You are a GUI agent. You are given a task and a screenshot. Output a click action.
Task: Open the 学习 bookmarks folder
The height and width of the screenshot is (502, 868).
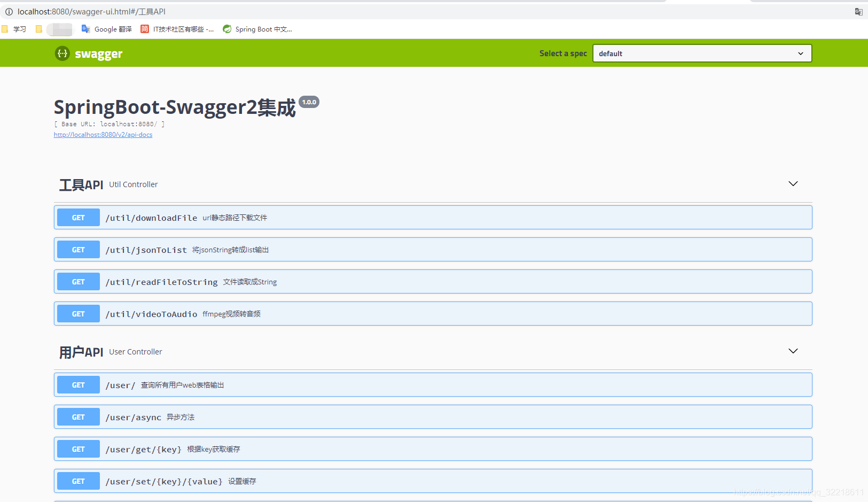(x=14, y=29)
